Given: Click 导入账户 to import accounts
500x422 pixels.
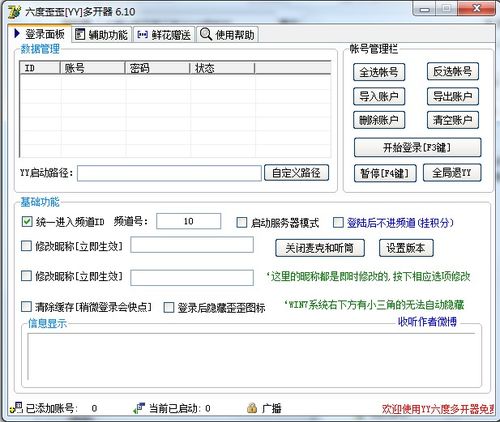Looking at the screenshot, I should point(379,96).
